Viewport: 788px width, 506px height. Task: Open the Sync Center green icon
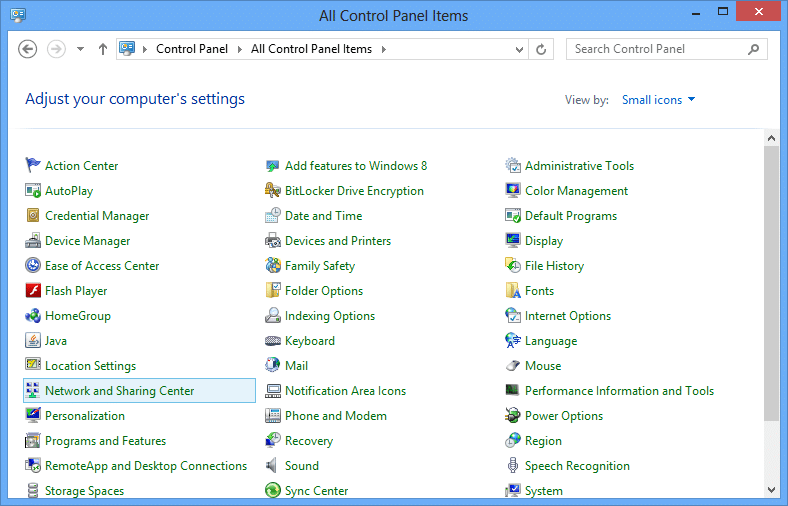(272, 490)
